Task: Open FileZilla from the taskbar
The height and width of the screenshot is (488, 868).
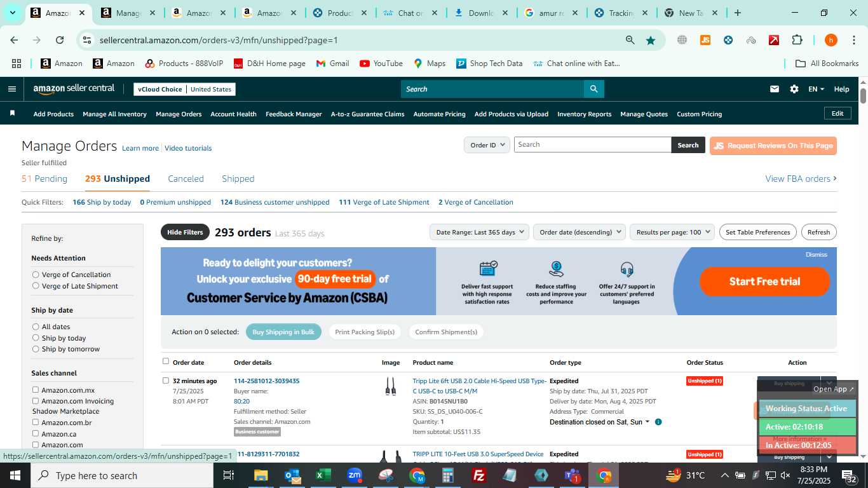Action: click(479, 475)
